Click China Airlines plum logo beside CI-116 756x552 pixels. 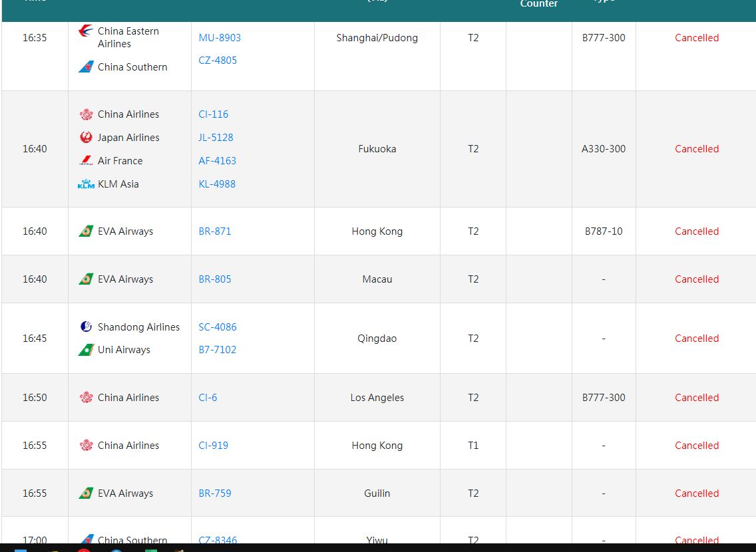[86, 114]
